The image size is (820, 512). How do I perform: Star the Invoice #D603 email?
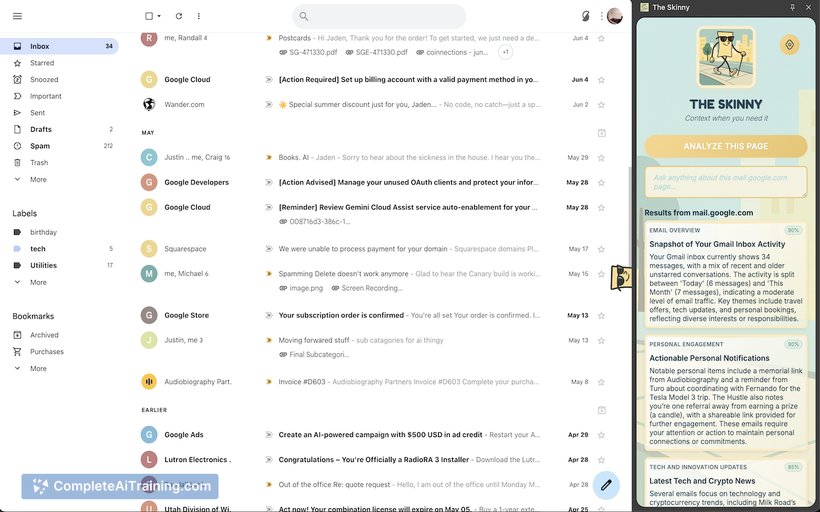601,382
